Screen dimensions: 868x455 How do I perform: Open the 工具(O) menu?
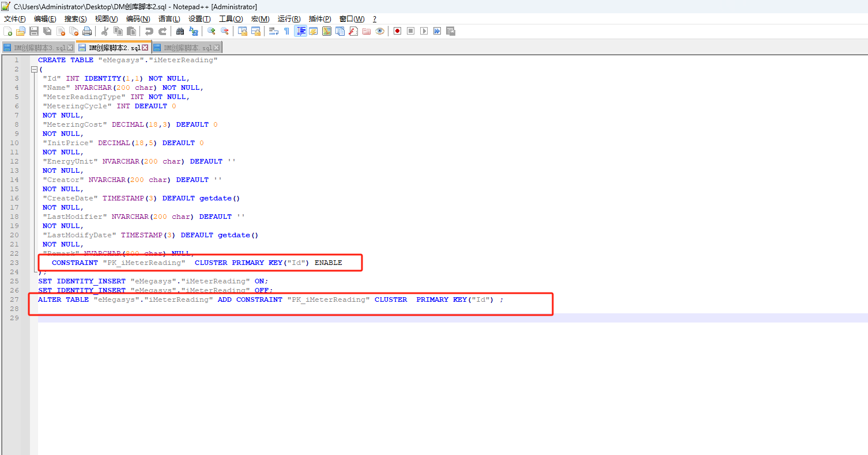click(x=231, y=19)
